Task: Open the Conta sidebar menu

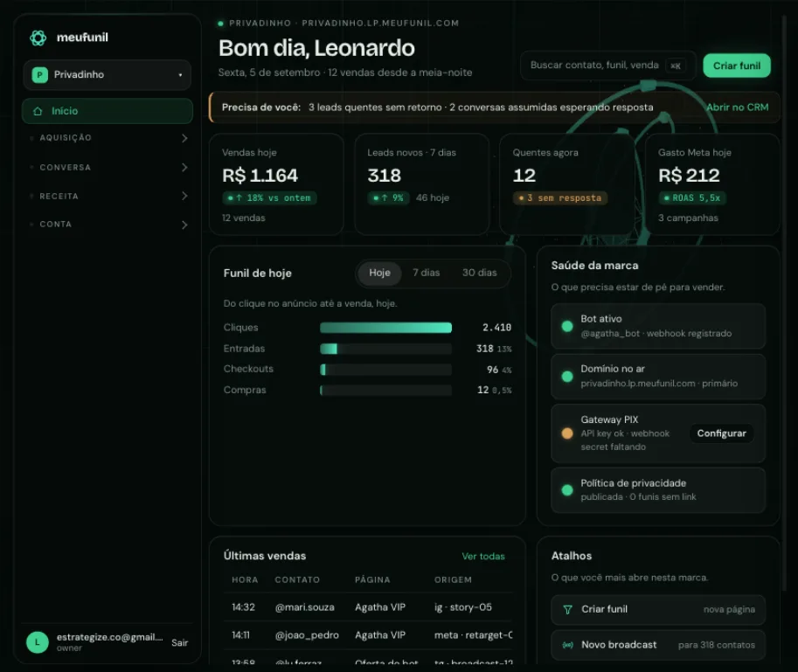Action: [108, 225]
